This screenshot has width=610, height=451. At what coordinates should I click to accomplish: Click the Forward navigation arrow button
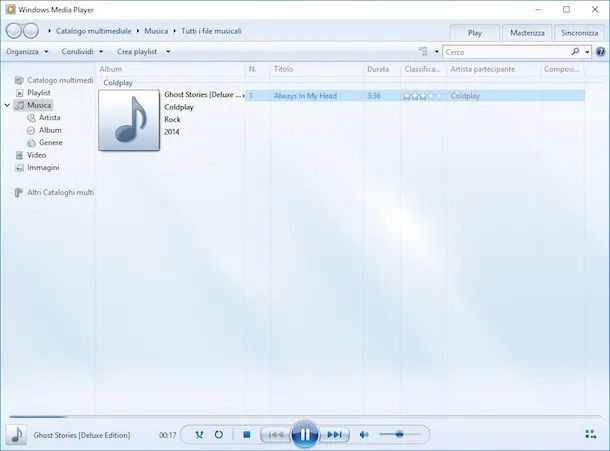31,31
